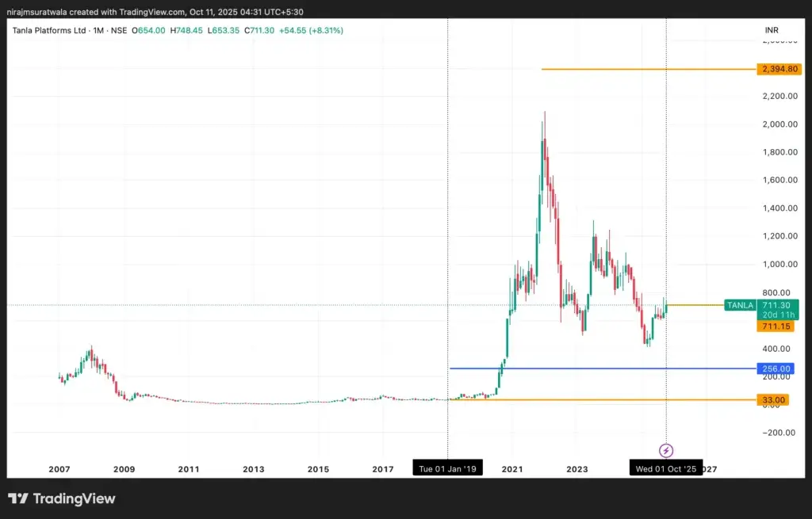Screen dimensions: 812x519
Task: Select the Tue 01 Jan '19 date tag
Action: pos(446,467)
